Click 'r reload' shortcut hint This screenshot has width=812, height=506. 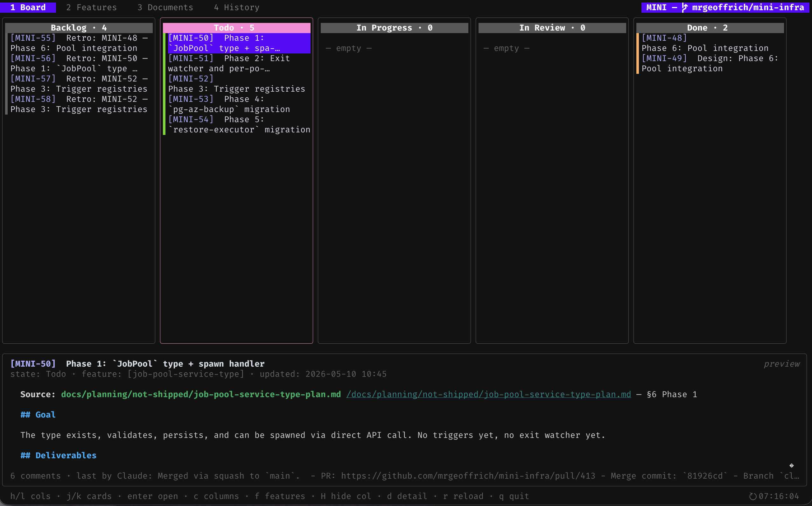point(463,496)
